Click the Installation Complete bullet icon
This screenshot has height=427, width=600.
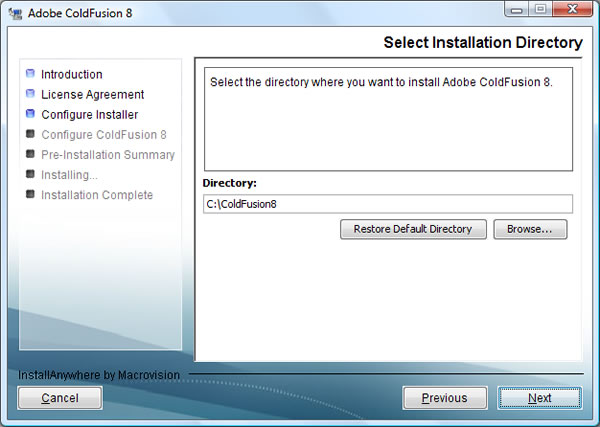tap(30, 194)
